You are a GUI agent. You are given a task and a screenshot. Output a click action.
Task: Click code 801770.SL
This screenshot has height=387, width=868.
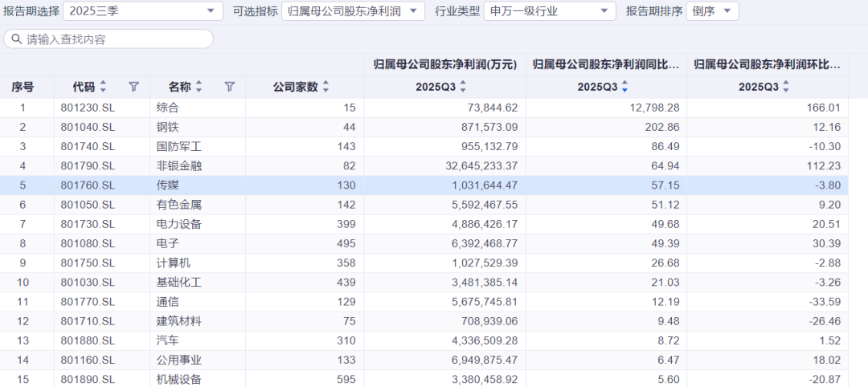(88, 303)
